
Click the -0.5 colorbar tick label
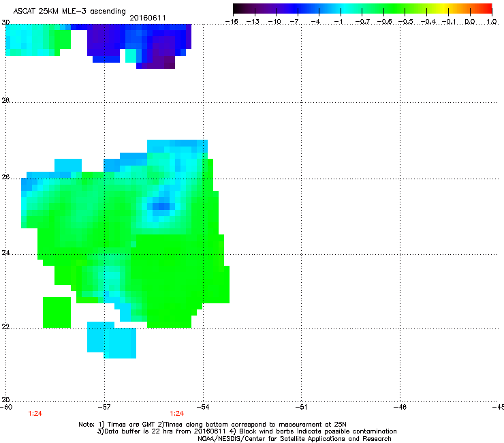click(x=405, y=22)
